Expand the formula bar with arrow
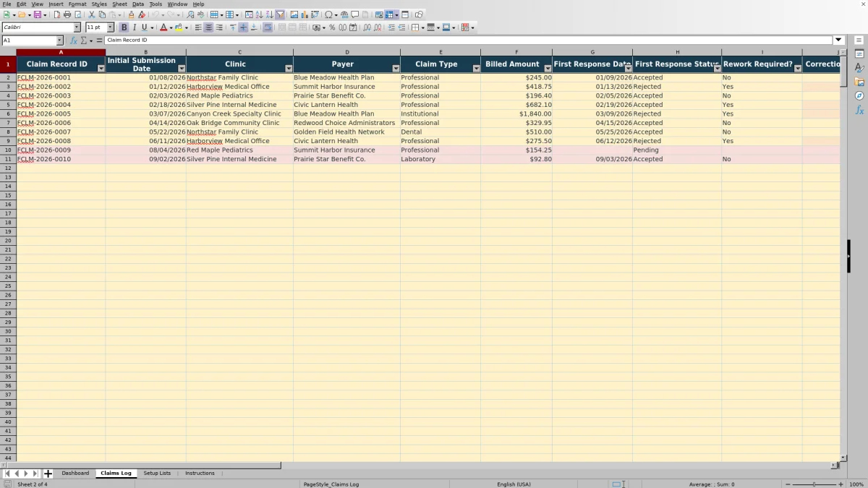This screenshot has height=488, width=868. pyautogui.click(x=838, y=40)
